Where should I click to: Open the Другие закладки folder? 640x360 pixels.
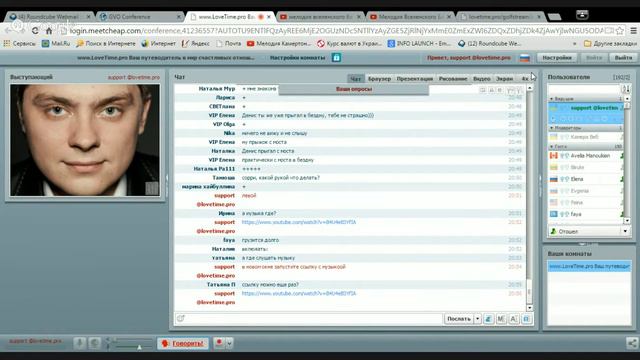pyautogui.click(x=610, y=43)
